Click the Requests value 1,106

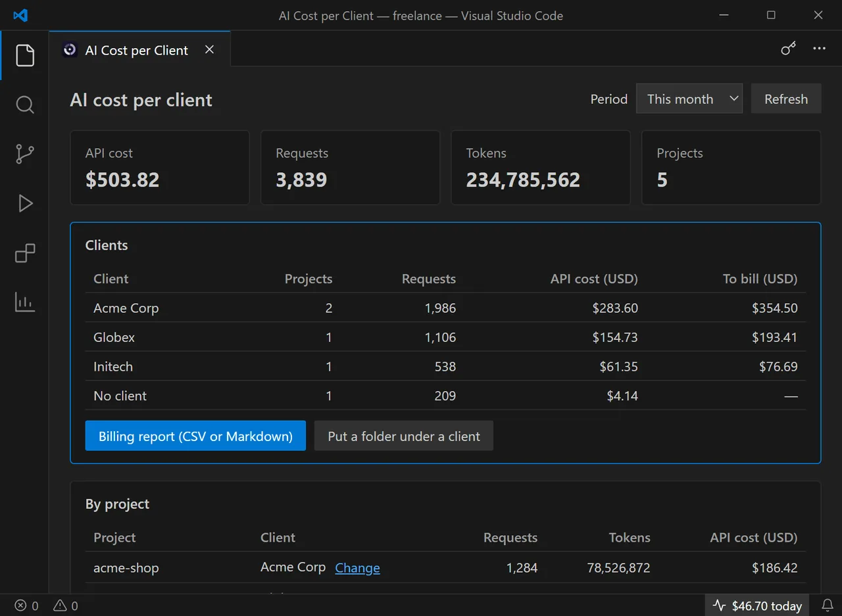click(440, 337)
